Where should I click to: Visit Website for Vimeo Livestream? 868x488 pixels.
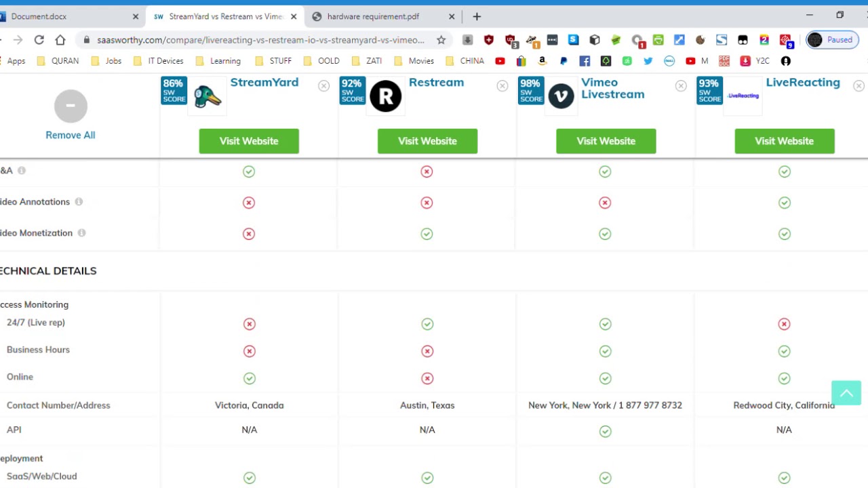[x=606, y=141]
